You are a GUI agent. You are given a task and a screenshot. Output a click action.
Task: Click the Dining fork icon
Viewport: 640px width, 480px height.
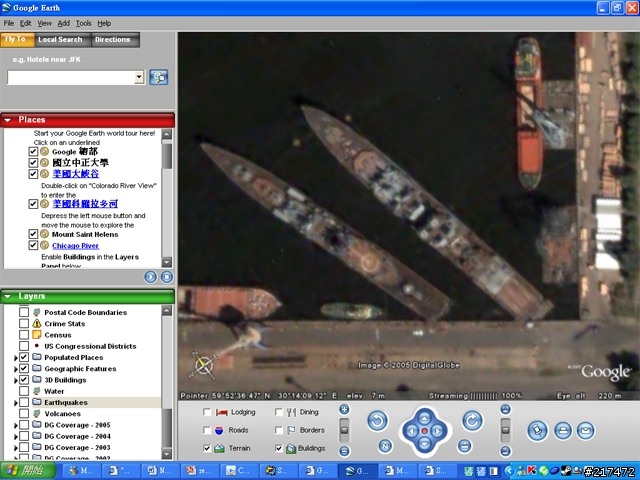pyautogui.click(x=291, y=412)
